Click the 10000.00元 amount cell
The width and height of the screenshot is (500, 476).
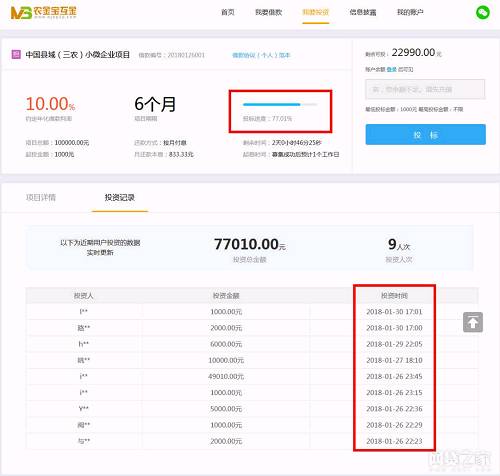pyautogui.click(x=226, y=360)
